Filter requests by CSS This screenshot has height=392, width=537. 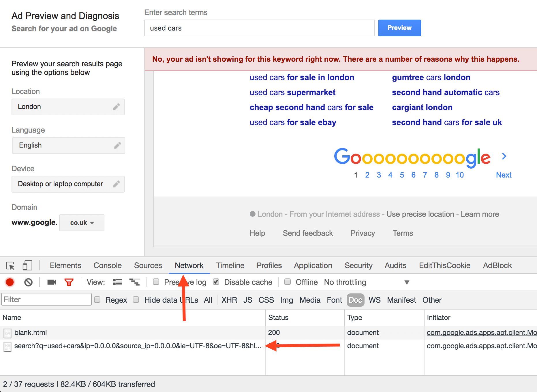pos(266,300)
